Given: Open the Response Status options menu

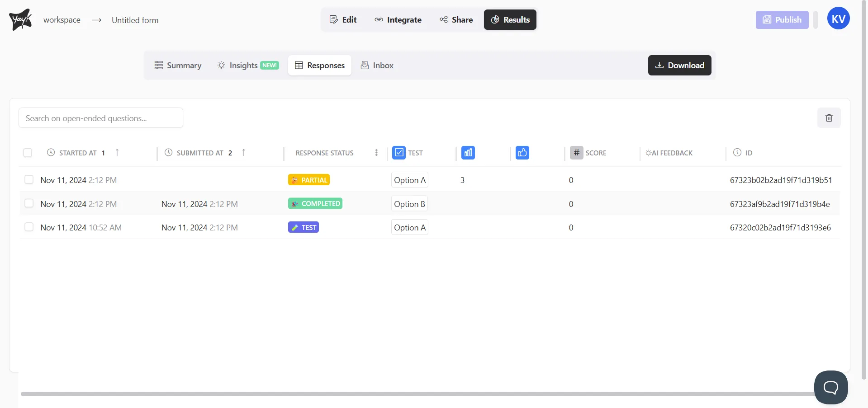Looking at the screenshot, I should pos(376,153).
